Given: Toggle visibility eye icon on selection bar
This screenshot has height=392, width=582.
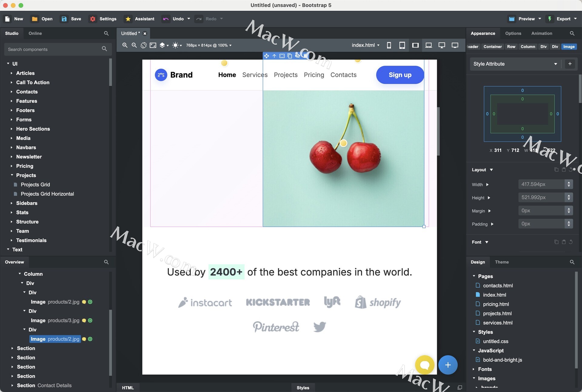Looking at the screenshot, I should coord(297,56).
